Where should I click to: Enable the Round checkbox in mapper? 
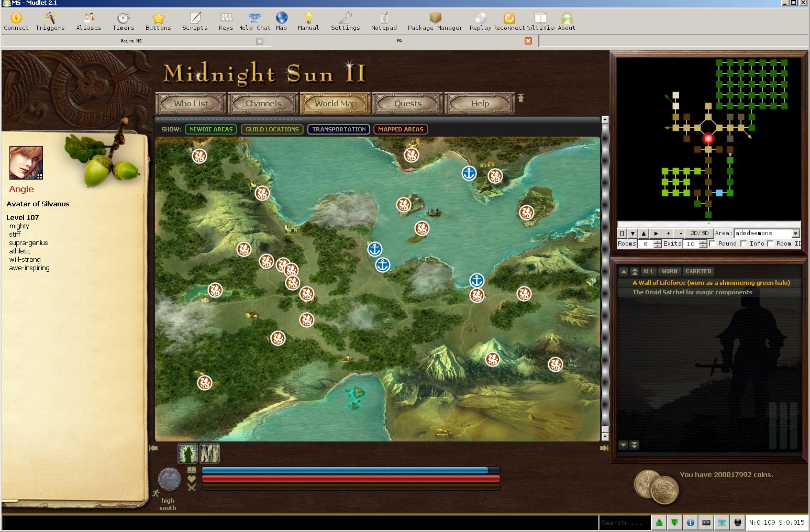point(713,243)
